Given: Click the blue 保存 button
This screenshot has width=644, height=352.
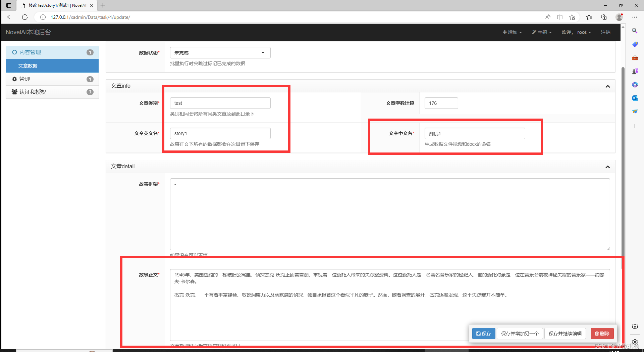Looking at the screenshot, I should pyautogui.click(x=483, y=334).
